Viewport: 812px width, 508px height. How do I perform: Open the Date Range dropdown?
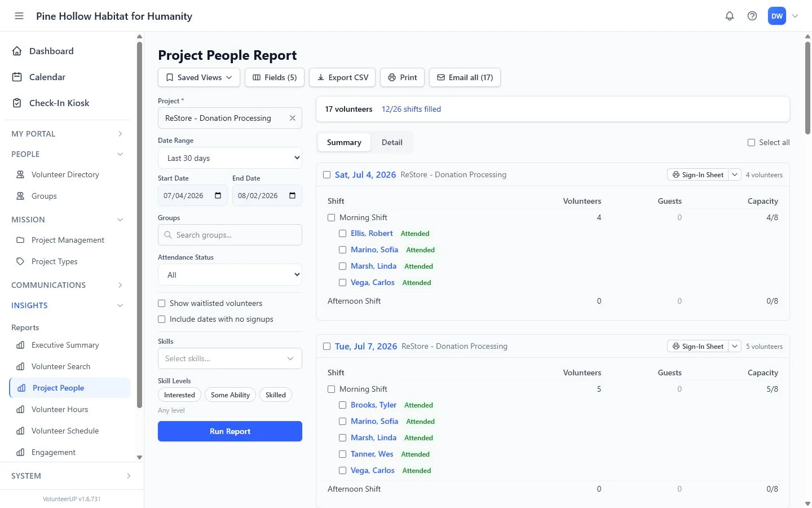pyautogui.click(x=230, y=158)
